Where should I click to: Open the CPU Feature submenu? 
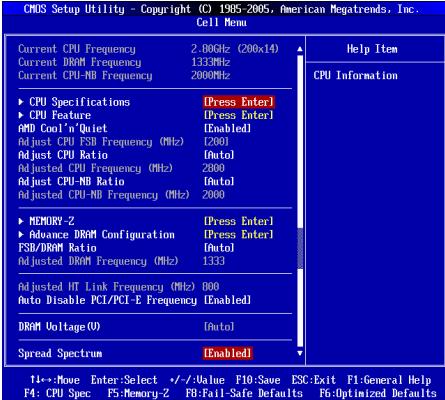pyautogui.click(x=60, y=115)
